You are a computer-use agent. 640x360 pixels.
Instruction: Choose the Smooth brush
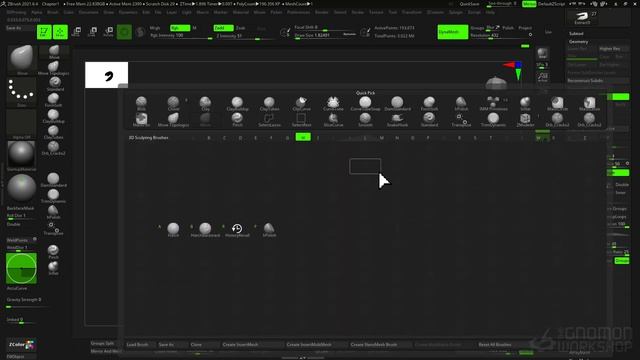365,120
